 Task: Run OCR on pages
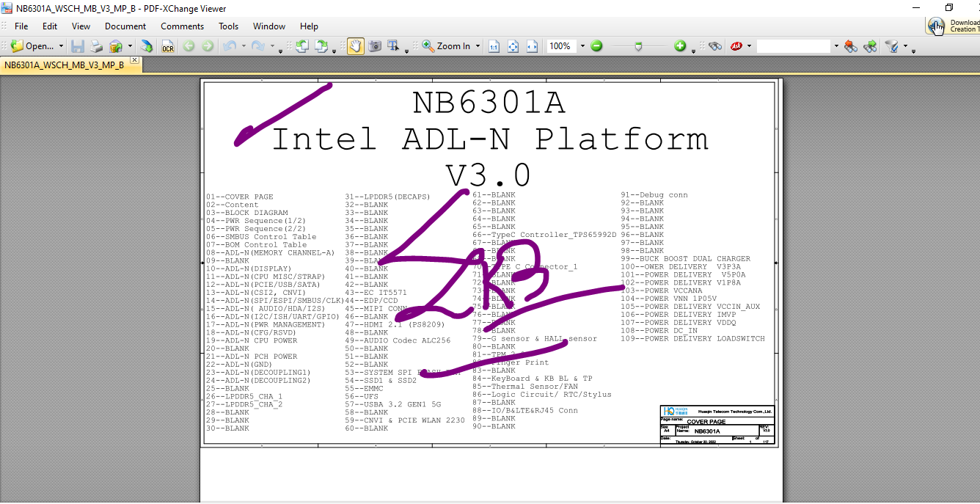168,46
